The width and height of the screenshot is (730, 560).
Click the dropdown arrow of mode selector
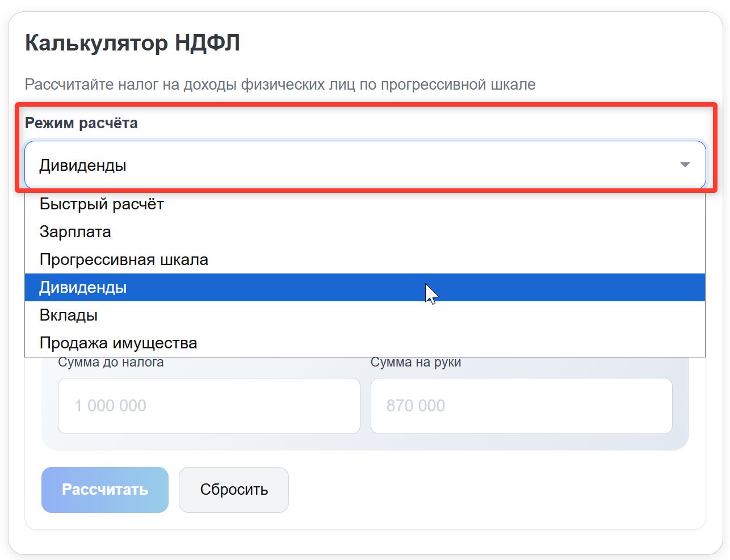click(x=685, y=165)
